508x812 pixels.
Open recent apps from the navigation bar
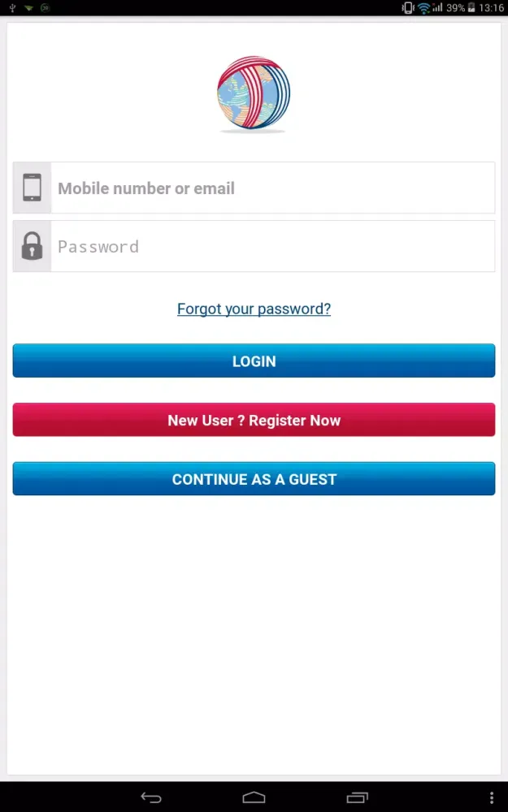(357, 797)
